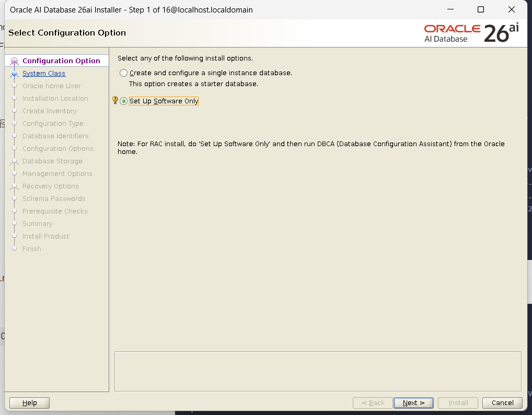Click the Summary step
The image size is (532, 415).
37,223
